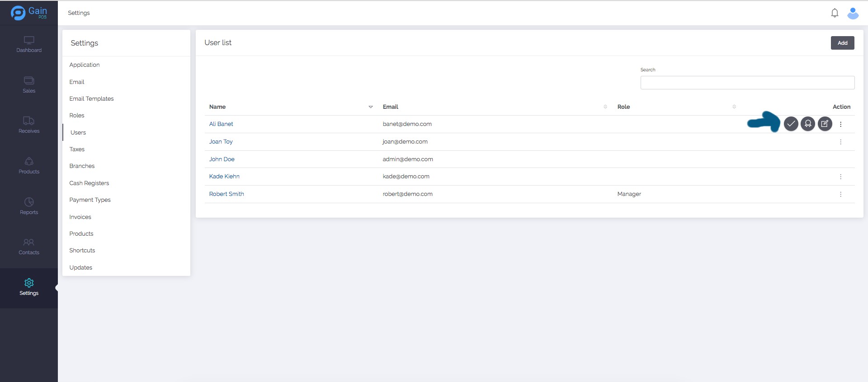Expand the action menu for Robert Smith
Image resolution: width=868 pixels, height=382 pixels.
point(840,194)
